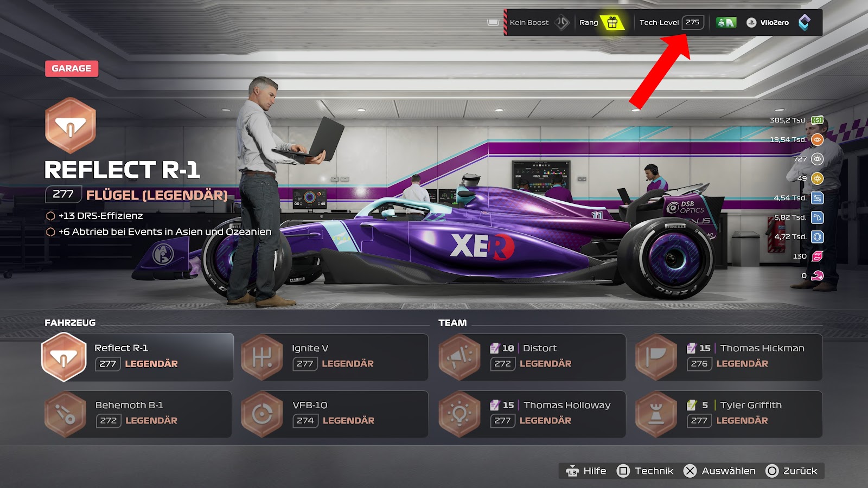The image size is (868, 488).
Task: Click the Hilfe help prompt
Action: pyautogui.click(x=586, y=471)
